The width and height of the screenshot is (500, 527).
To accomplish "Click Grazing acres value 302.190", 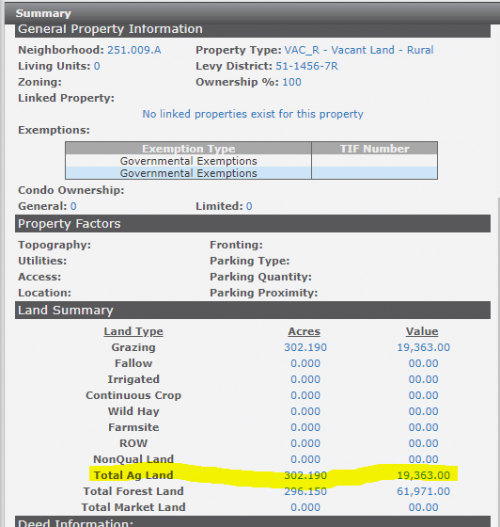I will [305, 347].
